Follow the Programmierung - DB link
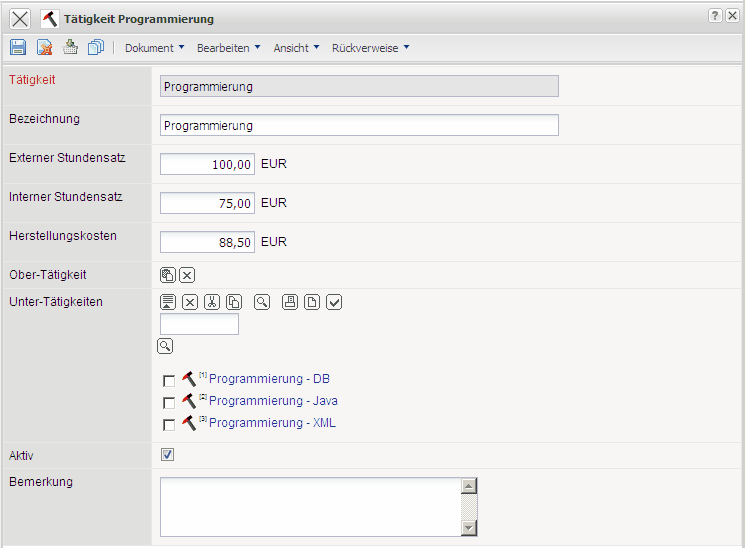The height and width of the screenshot is (548, 745). point(269,379)
